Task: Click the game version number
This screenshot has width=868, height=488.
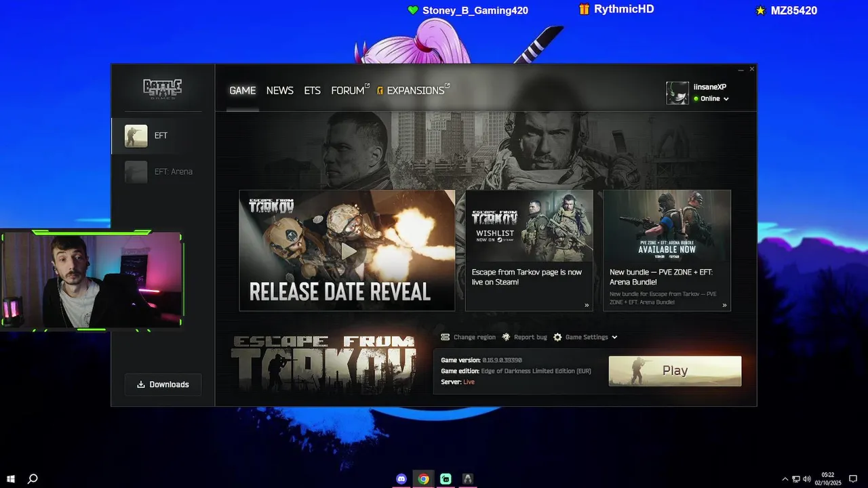Action: coord(502,360)
